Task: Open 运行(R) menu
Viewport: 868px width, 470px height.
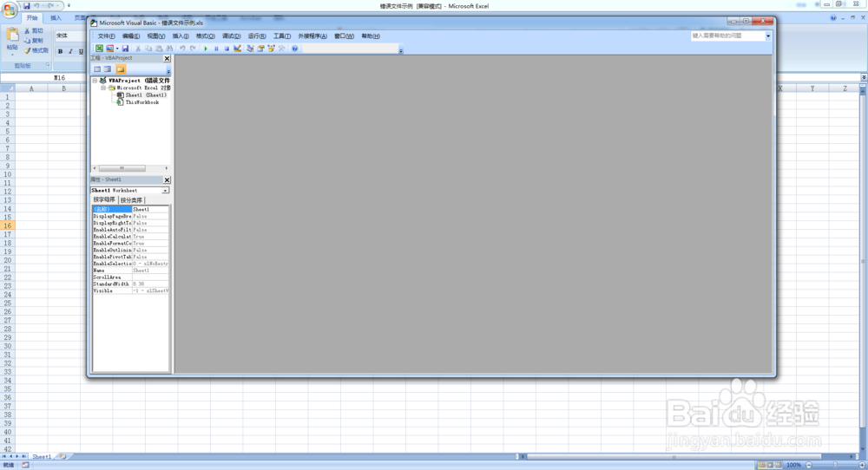Action: (x=257, y=36)
